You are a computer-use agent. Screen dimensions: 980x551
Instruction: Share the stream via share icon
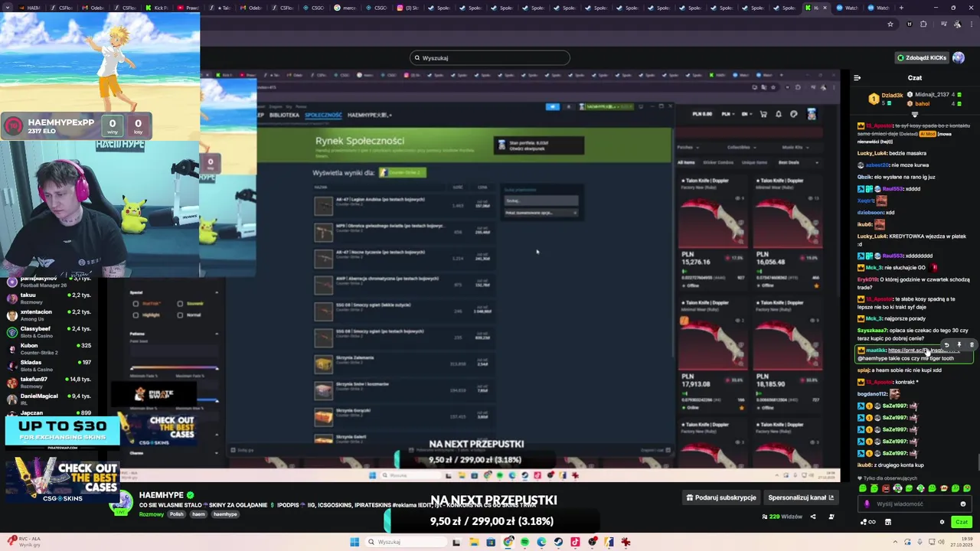click(813, 517)
